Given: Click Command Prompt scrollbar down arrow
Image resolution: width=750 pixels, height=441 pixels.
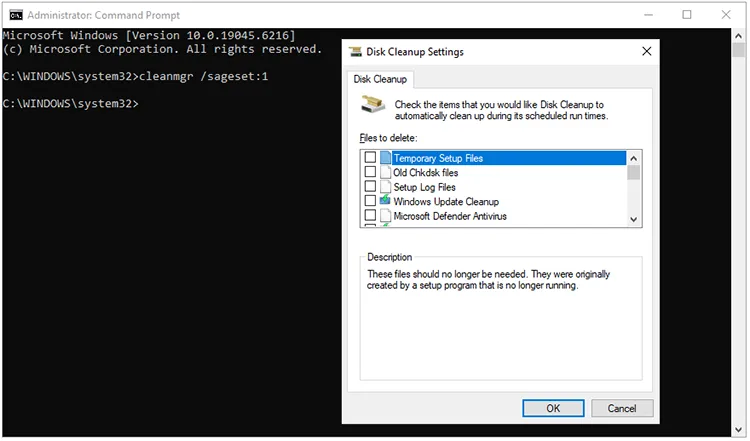Looking at the screenshot, I should 740,430.
